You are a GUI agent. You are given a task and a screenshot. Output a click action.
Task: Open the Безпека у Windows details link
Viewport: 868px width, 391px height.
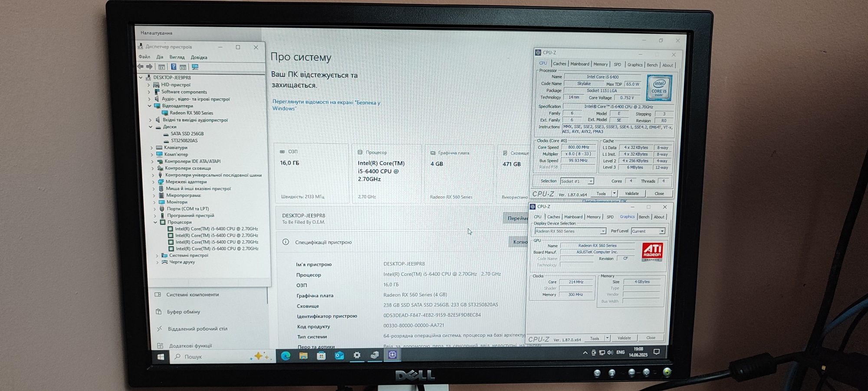click(x=326, y=105)
